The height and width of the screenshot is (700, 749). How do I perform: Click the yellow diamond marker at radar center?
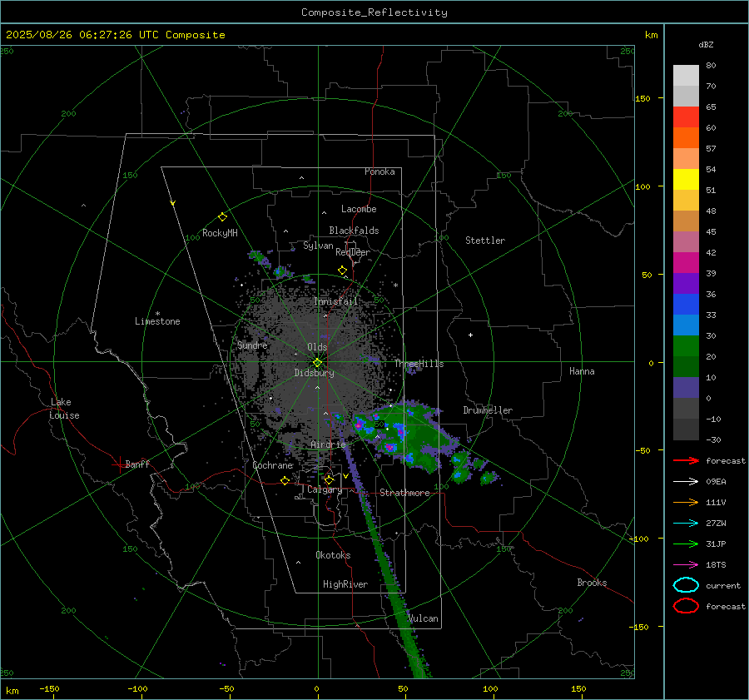[x=317, y=363]
